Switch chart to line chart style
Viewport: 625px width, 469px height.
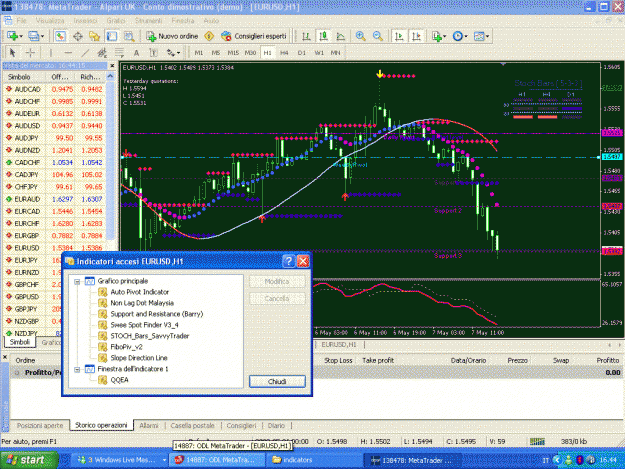pos(340,36)
